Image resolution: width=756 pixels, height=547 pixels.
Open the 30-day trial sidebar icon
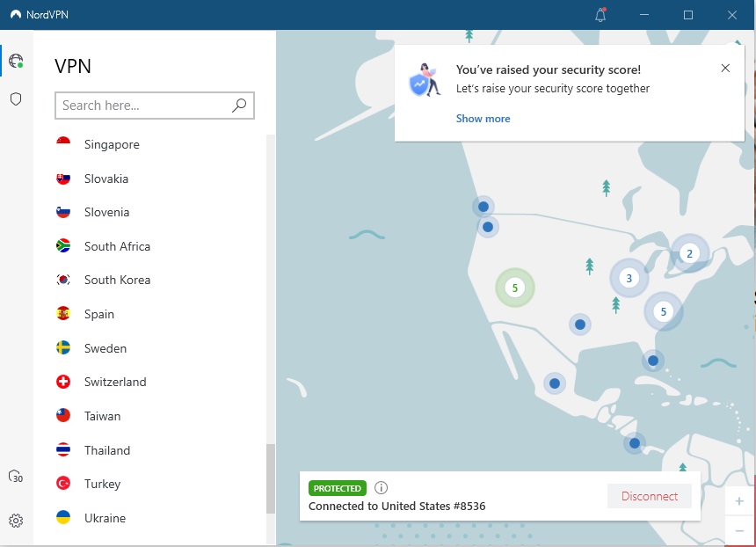16,477
